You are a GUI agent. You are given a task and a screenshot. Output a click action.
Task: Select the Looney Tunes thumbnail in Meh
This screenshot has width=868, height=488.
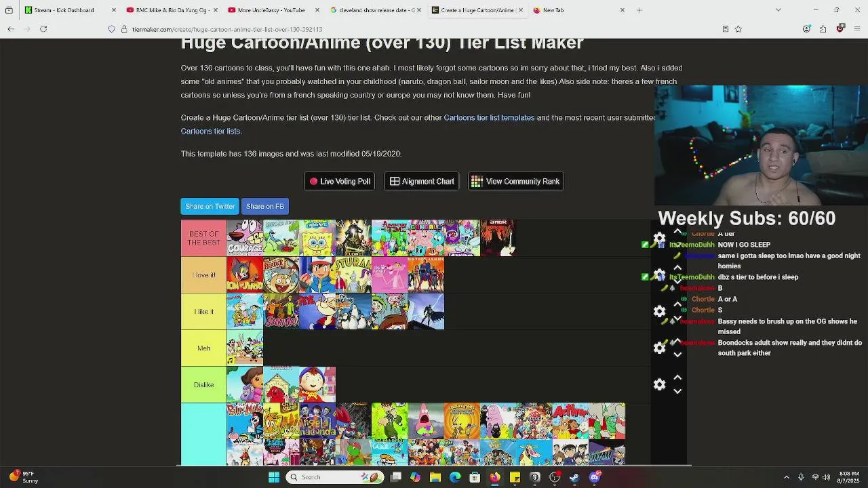click(245, 348)
